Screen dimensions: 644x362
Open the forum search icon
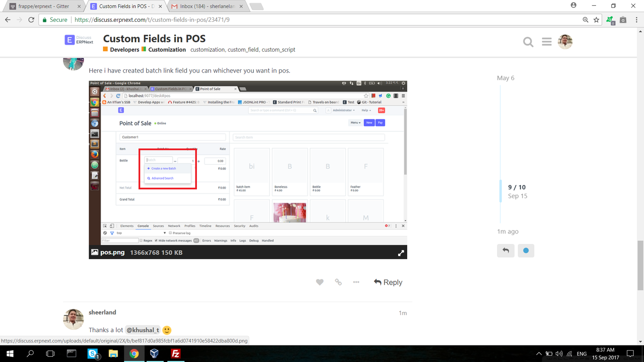pyautogui.click(x=528, y=42)
